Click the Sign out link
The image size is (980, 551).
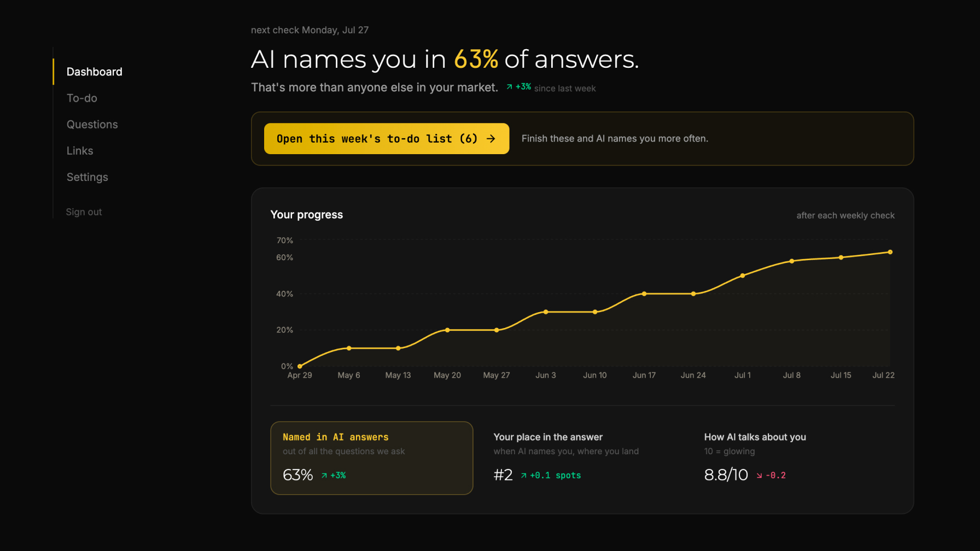pyautogui.click(x=84, y=212)
